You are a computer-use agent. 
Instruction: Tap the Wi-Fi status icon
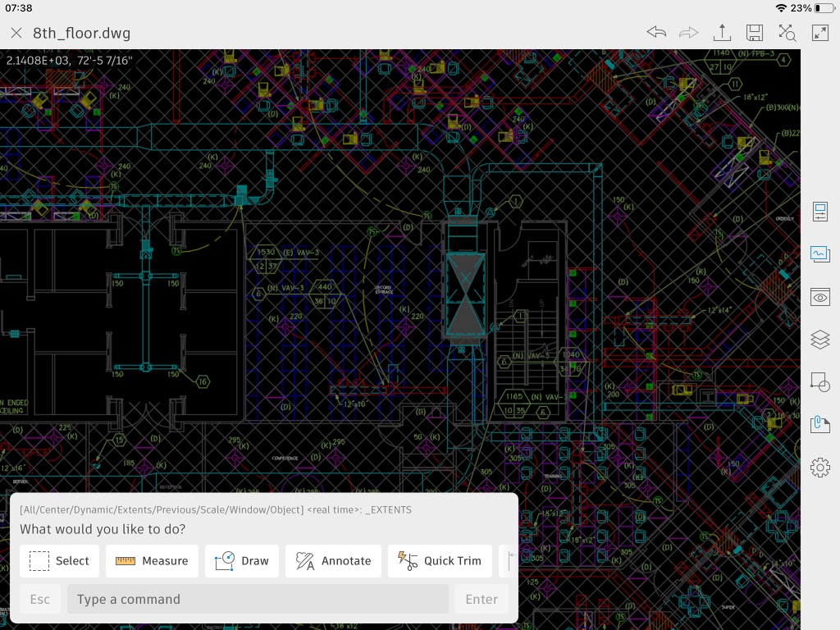pos(781,8)
